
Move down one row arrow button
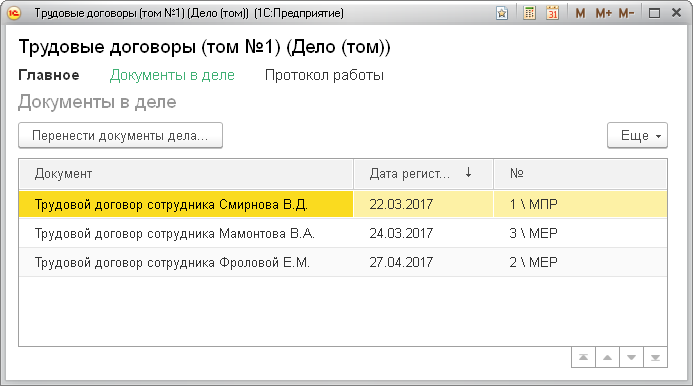[631, 358]
